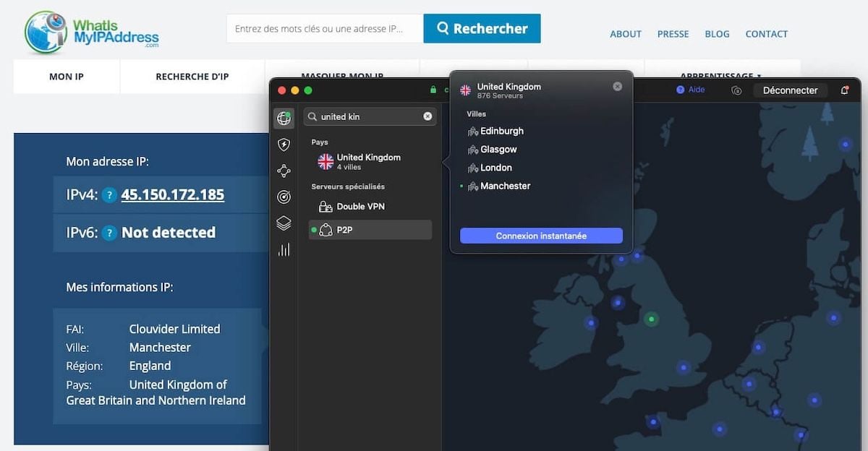This screenshot has height=451, width=868.
Task: Click the city icon beside Edinburgh
Action: point(473,132)
